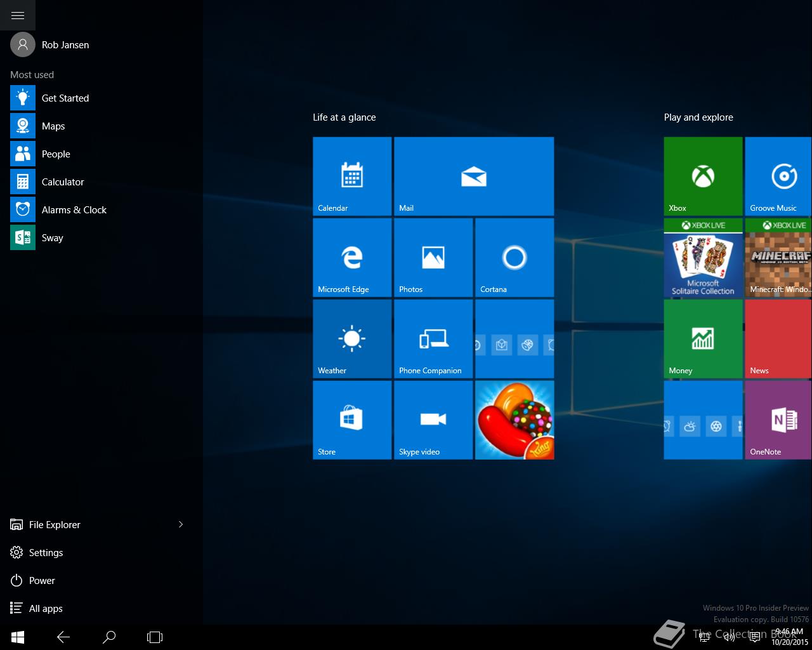The height and width of the screenshot is (650, 812).
Task: Open the Xbox tile
Action: click(703, 176)
